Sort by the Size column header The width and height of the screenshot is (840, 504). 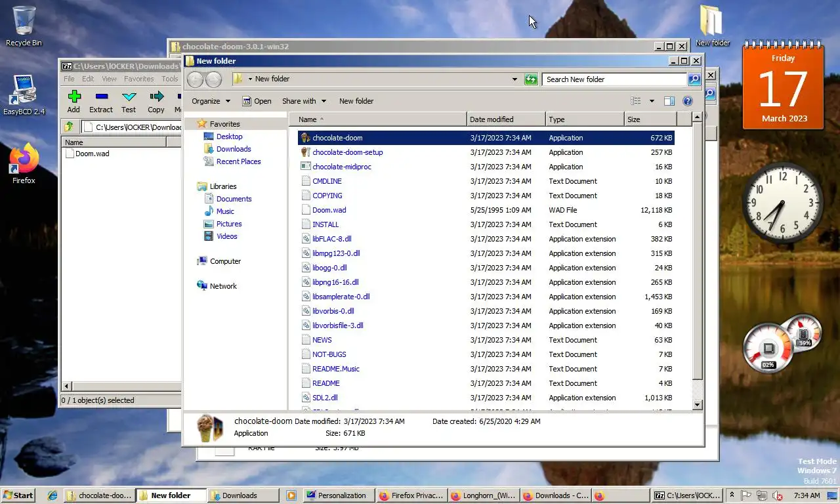coord(650,119)
